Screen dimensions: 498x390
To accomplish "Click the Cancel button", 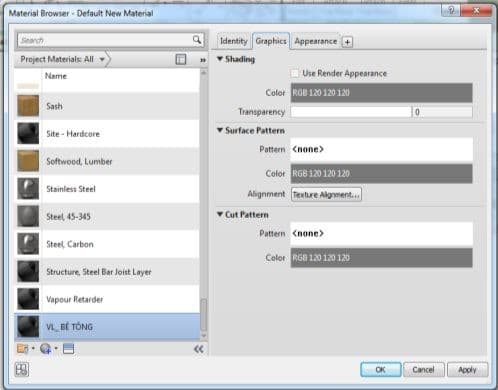I will tap(424, 370).
